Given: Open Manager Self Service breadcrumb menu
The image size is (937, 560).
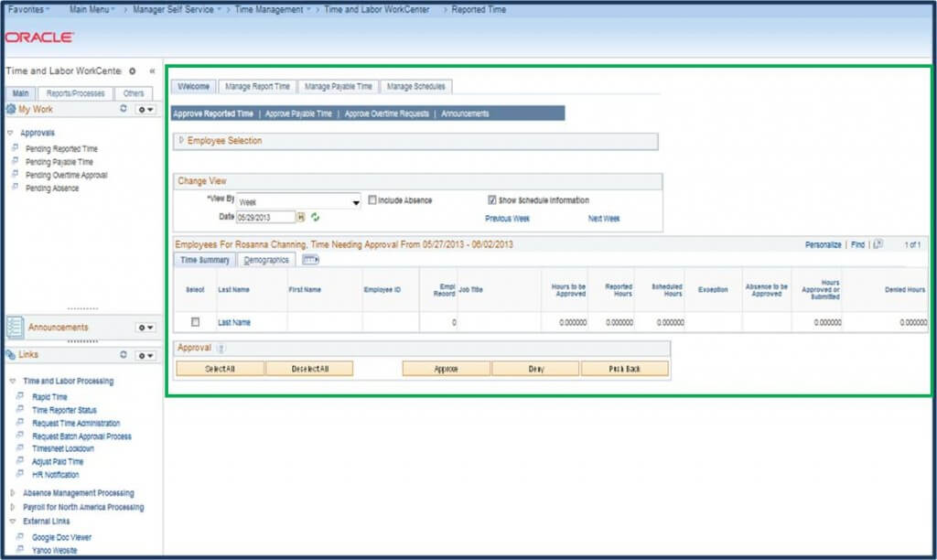Looking at the screenshot, I should (177, 9).
